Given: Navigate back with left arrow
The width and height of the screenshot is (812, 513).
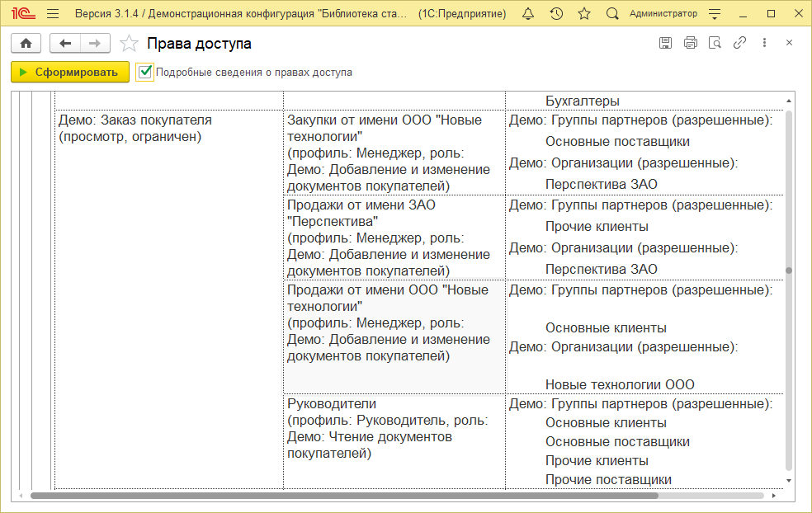Looking at the screenshot, I should pos(64,44).
